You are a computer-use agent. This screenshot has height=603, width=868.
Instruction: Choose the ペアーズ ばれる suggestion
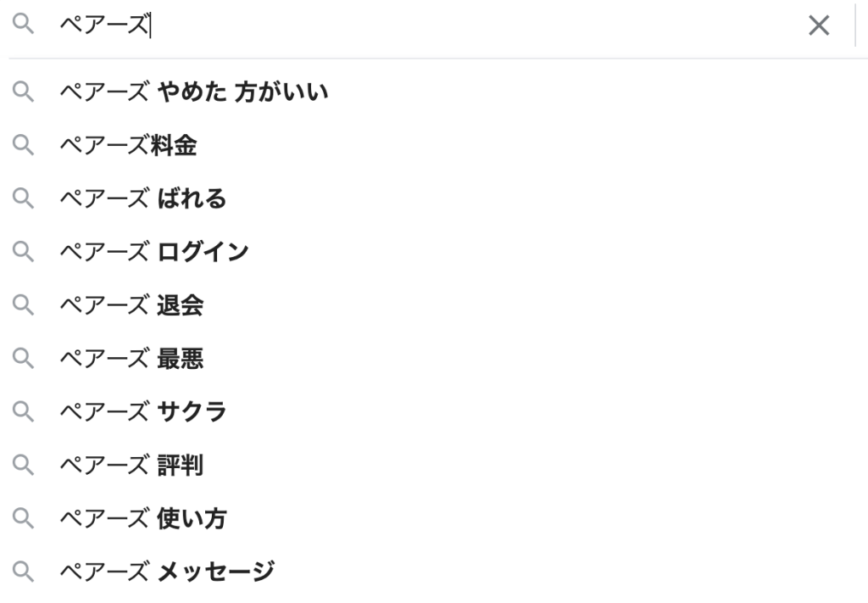142,198
